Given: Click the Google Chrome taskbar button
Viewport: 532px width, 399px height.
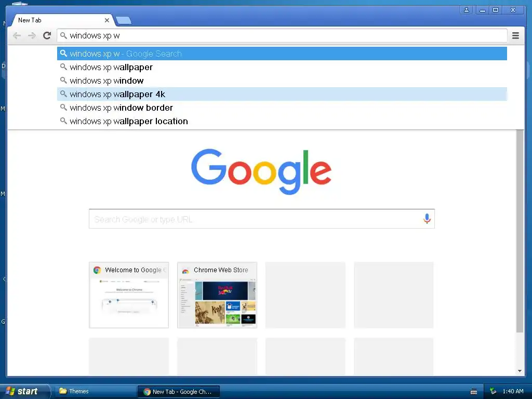Looking at the screenshot, I should pos(179,392).
